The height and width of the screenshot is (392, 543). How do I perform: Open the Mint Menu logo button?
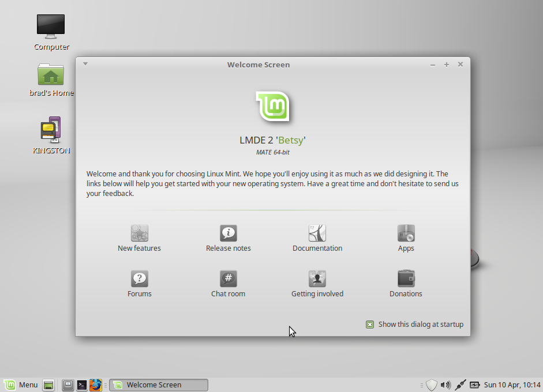point(10,385)
